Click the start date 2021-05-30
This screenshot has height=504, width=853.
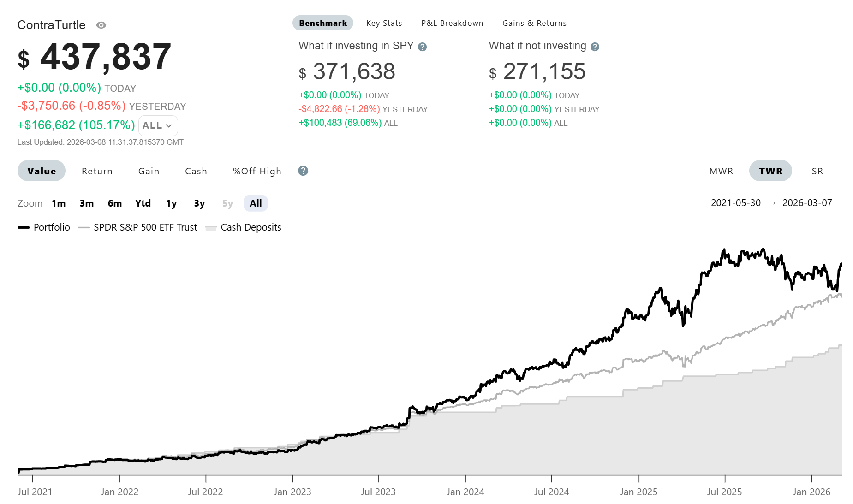(x=735, y=203)
